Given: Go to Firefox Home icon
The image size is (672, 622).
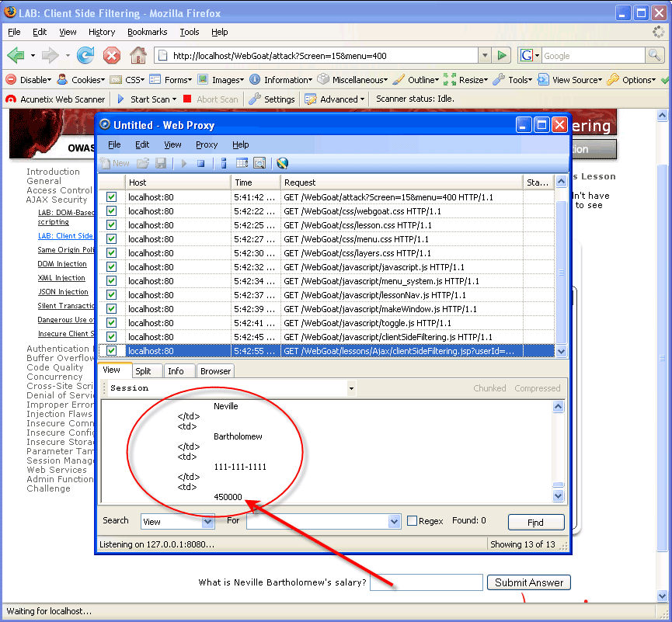Looking at the screenshot, I should [x=138, y=55].
